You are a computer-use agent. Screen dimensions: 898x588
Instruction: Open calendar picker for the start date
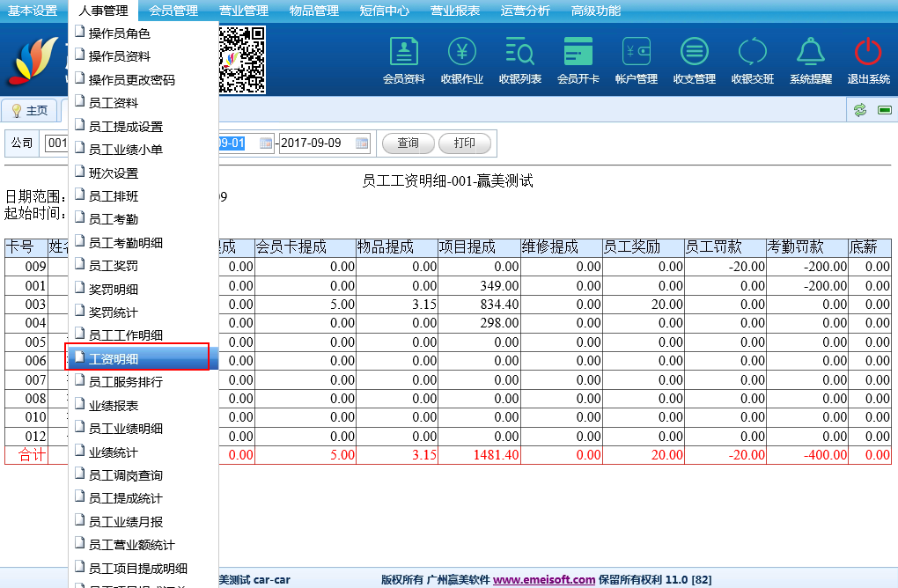(x=265, y=143)
